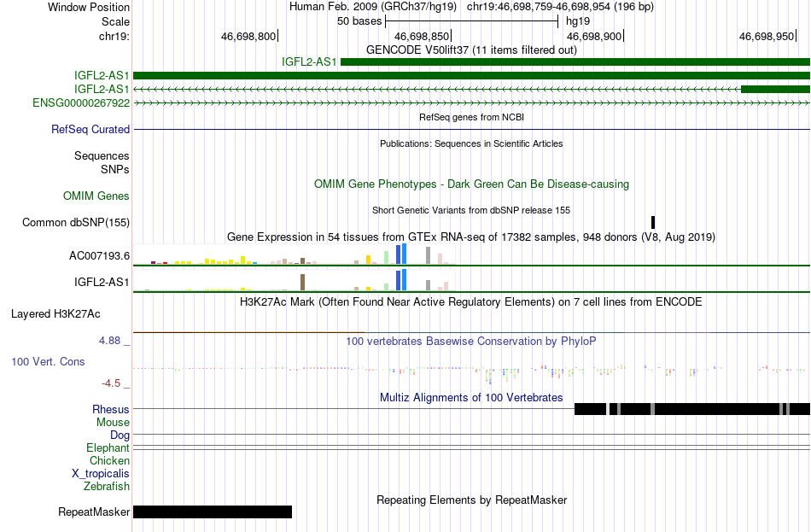
Task: Click Publications: Sequences in Scientific Articles title
Action: coord(471,143)
